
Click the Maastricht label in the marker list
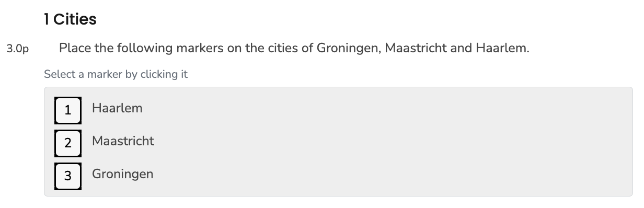[x=123, y=141]
